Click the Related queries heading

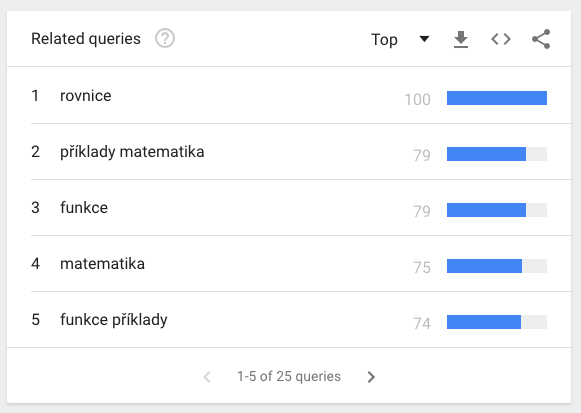point(86,39)
